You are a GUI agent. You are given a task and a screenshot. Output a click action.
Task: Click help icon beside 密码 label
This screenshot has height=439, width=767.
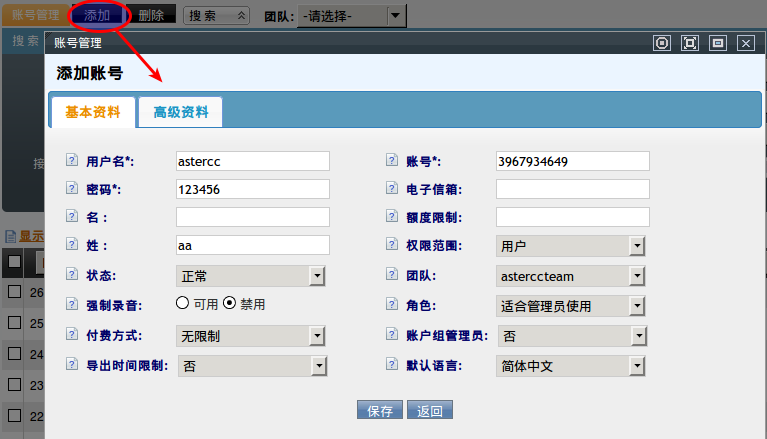point(71,188)
